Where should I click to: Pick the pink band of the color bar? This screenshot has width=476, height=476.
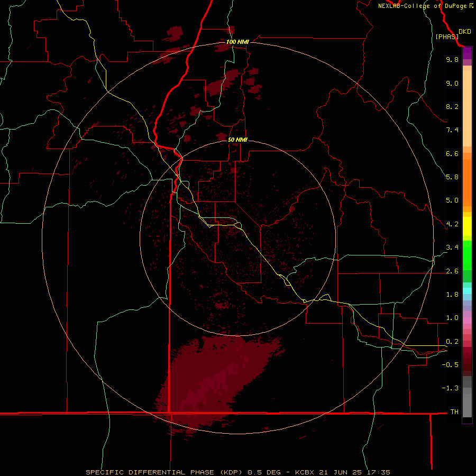467,321
